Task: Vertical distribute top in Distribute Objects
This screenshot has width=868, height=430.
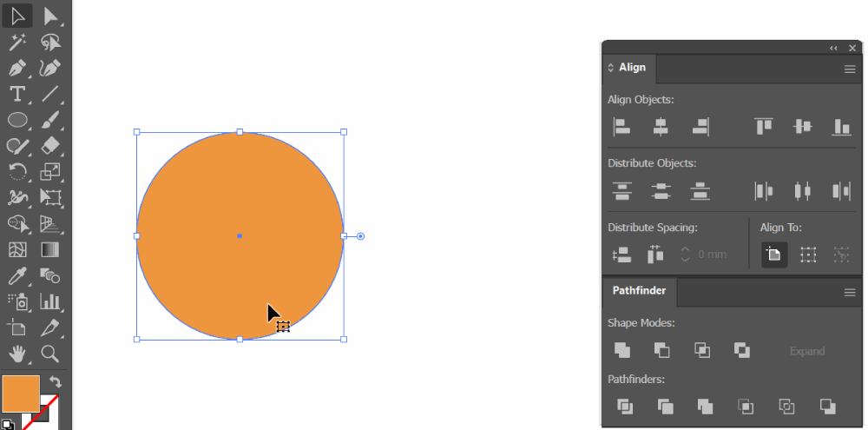Action: [x=622, y=191]
